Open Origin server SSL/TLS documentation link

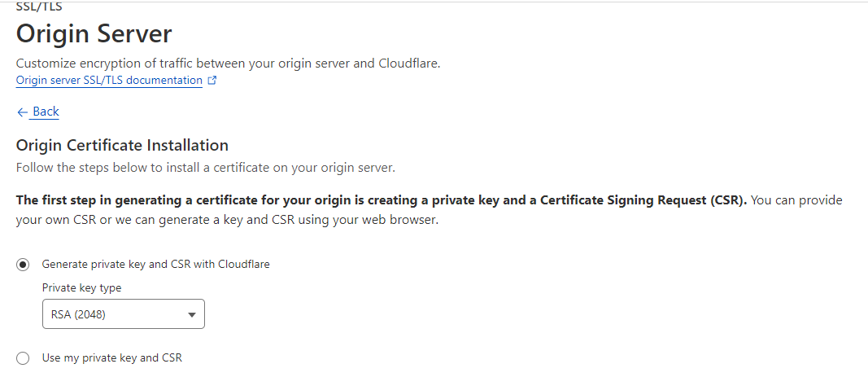pos(109,81)
